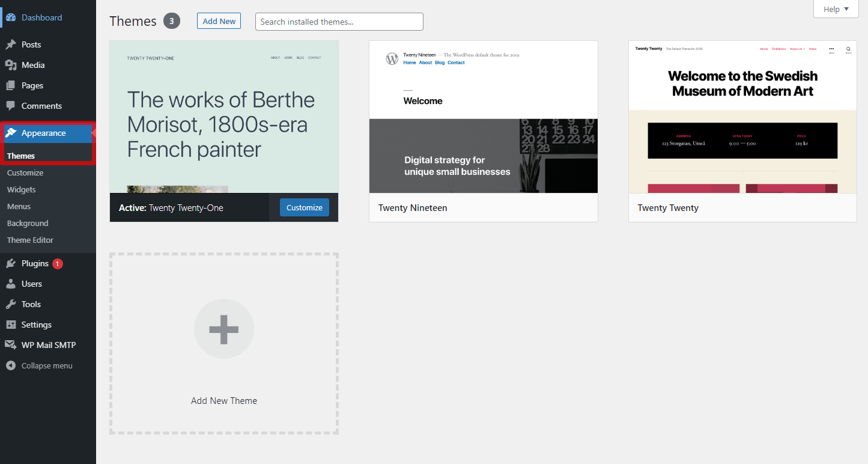Viewport: 868px width, 464px height.
Task: Open the Background submenu item
Action: coord(28,223)
